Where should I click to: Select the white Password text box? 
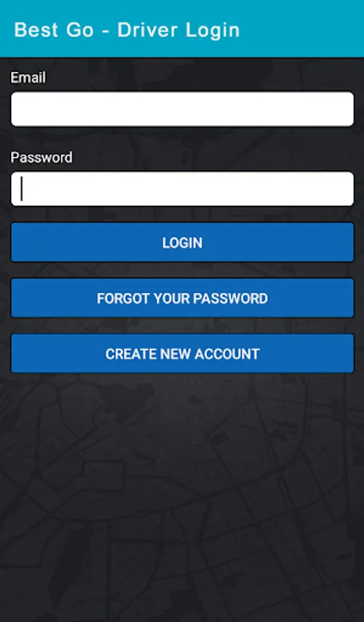coord(182,189)
